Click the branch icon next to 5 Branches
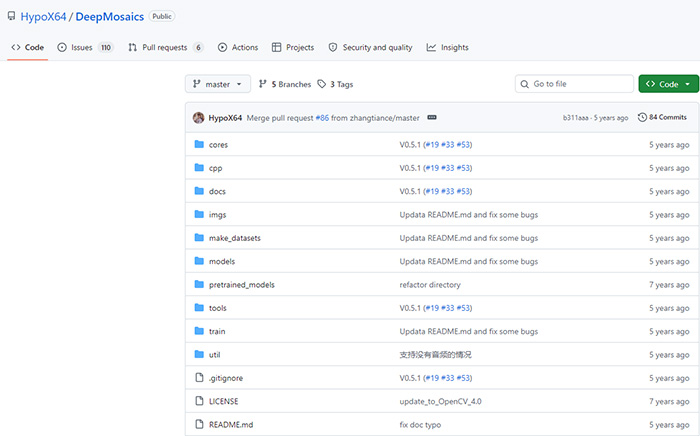Viewport: 700px width, 436px height. (262, 84)
